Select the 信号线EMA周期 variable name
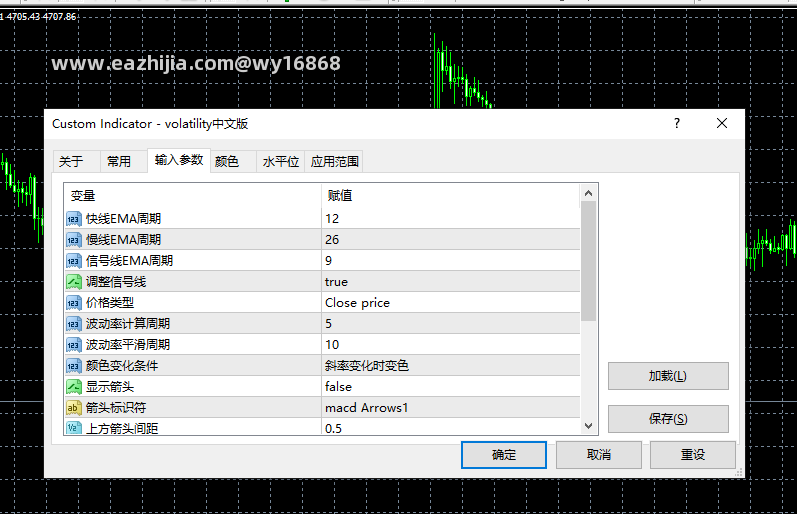The image size is (797, 514). click(130, 261)
